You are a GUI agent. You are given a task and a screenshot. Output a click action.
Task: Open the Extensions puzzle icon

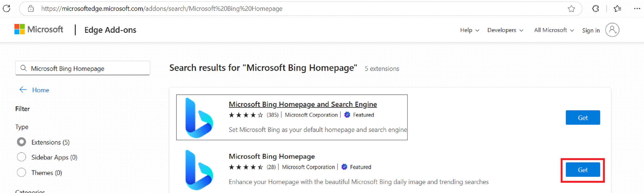click(x=595, y=9)
